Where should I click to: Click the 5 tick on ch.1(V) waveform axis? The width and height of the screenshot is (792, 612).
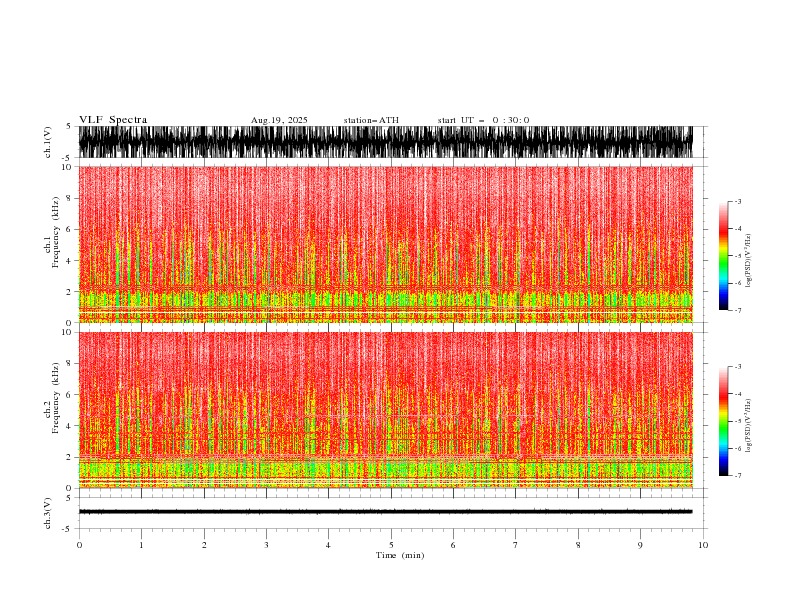pyautogui.click(x=69, y=126)
